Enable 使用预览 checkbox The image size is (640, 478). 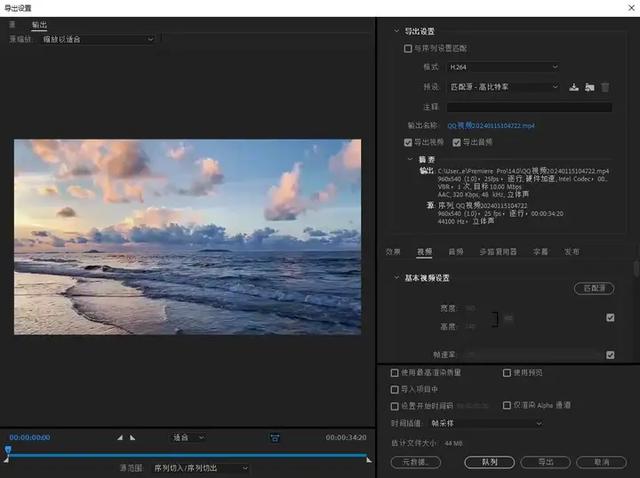coord(507,373)
